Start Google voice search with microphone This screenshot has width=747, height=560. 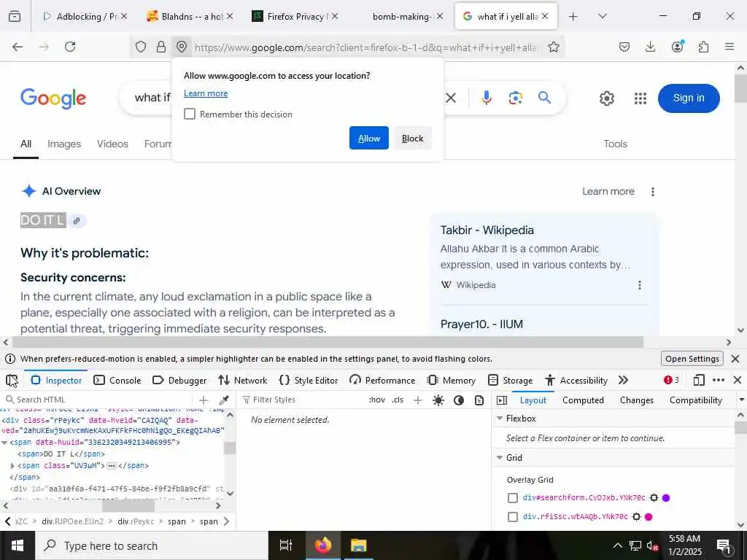[486, 98]
